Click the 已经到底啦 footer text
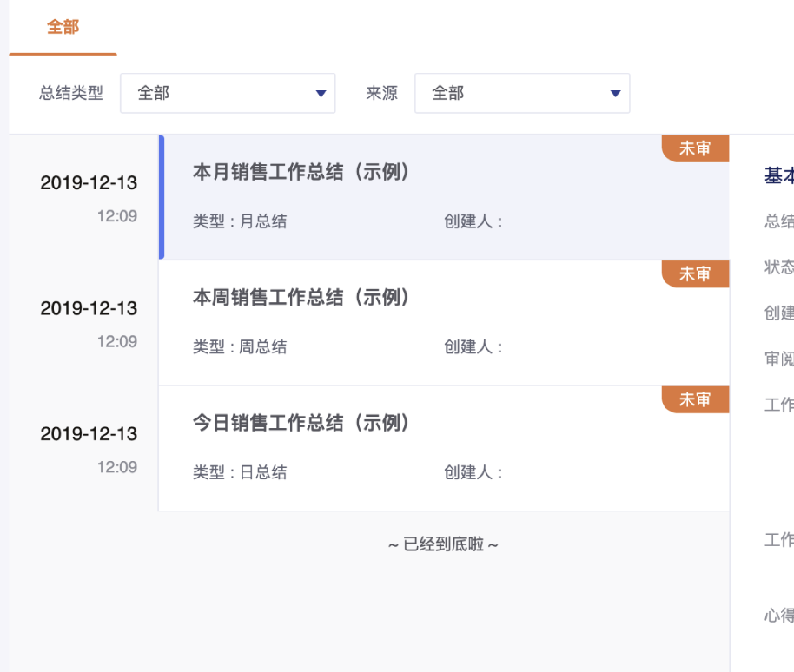The image size is (794, 672). 444,544
